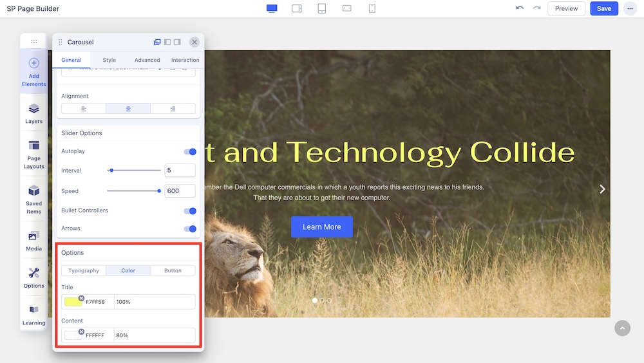Open the Advanced tab
This screenshot has height=363, width=644.
147,60
